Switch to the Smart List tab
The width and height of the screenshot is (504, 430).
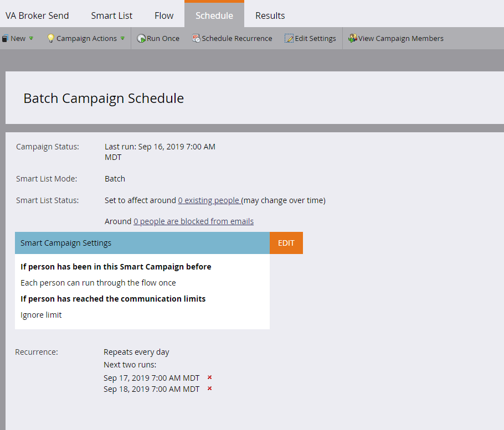point(111,15)
